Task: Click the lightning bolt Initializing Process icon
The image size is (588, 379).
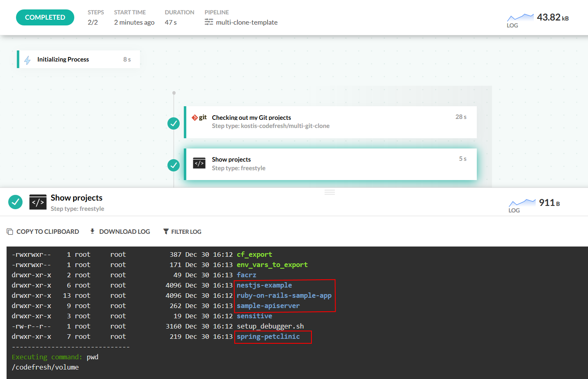Action: (x=27, y=60)
